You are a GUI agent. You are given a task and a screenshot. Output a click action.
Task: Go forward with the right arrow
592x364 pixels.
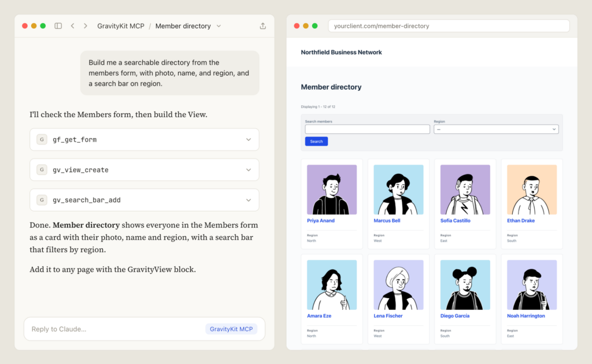click(86, 26)
